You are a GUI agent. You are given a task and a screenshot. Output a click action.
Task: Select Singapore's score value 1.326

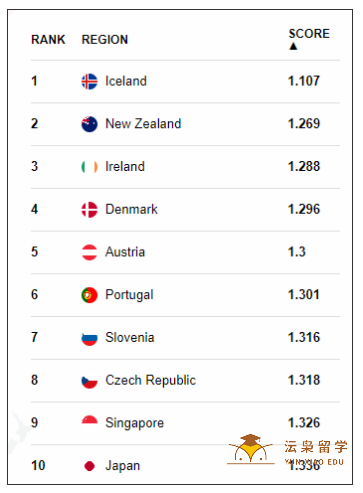[x=304, y=423]
